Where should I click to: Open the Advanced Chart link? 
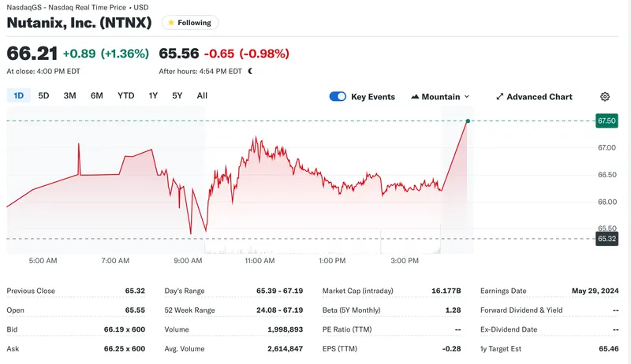pyautogui.click(x=539, y=97)
